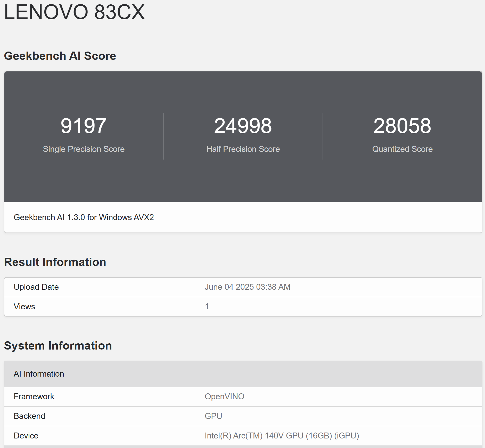Viewport: 485px width, 448px height.
Task: Click the Backend row label
Action: coord(29,416)
